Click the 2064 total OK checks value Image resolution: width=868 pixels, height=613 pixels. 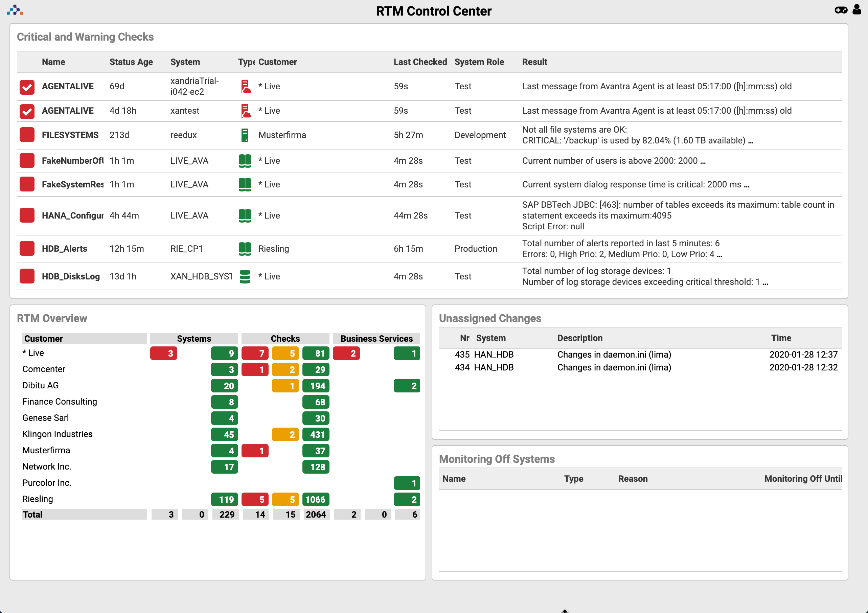coord(316,514)
